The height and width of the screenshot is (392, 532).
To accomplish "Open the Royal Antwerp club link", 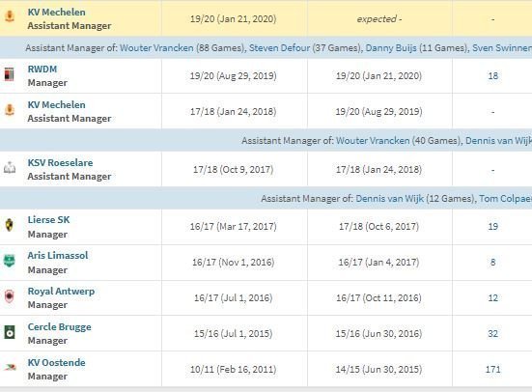I will click(x=61, y=292).
